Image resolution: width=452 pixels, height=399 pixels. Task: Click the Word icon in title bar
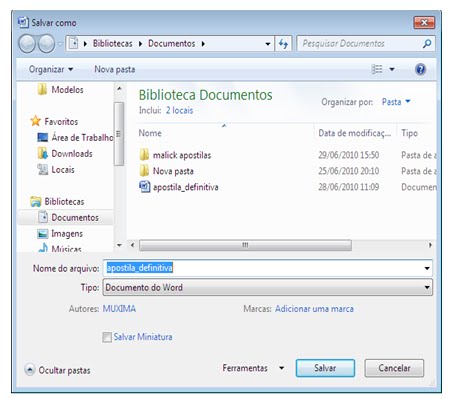[x=23, y=22]
